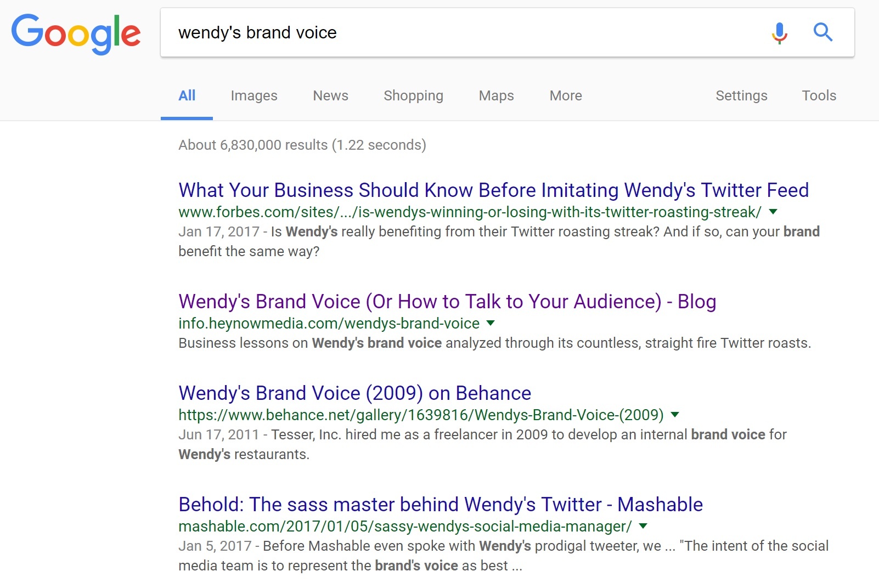Image resolution: width=879 pixels, height=588 pixels.
Task: Open Wendy's Brand Voice (2009) on Behance
Action: 354,393
